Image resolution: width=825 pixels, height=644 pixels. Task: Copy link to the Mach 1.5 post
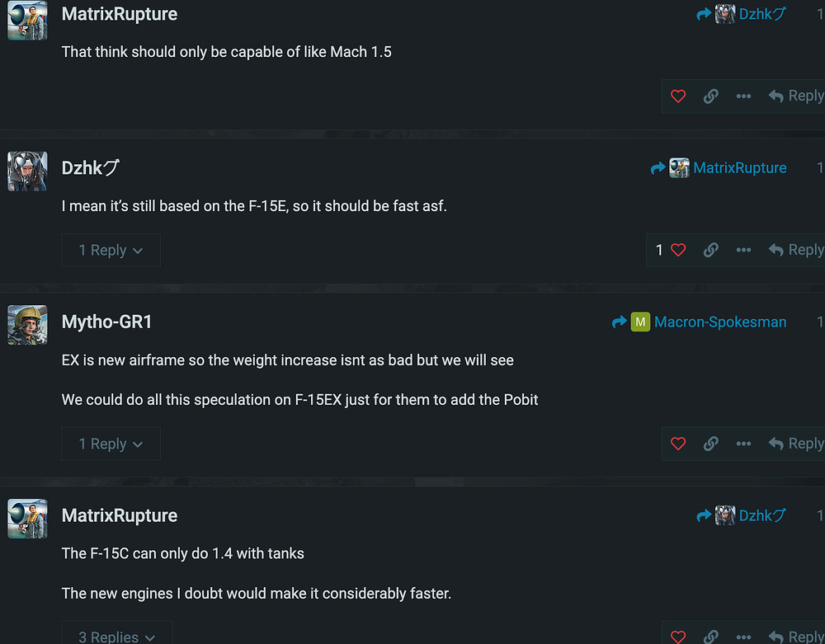pos(711,96)
